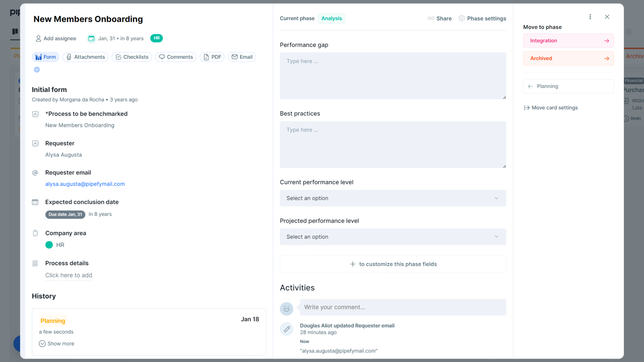
Task: Move the card to Integration phase
Action: (x=568, y=41)
